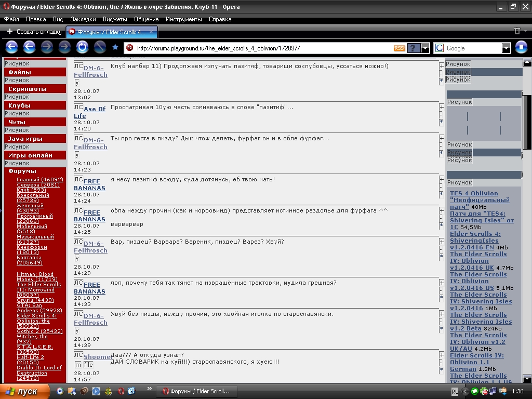Open the Инструменты menu
The width and height of the screenshot is (532, 399).
[184, 19]
